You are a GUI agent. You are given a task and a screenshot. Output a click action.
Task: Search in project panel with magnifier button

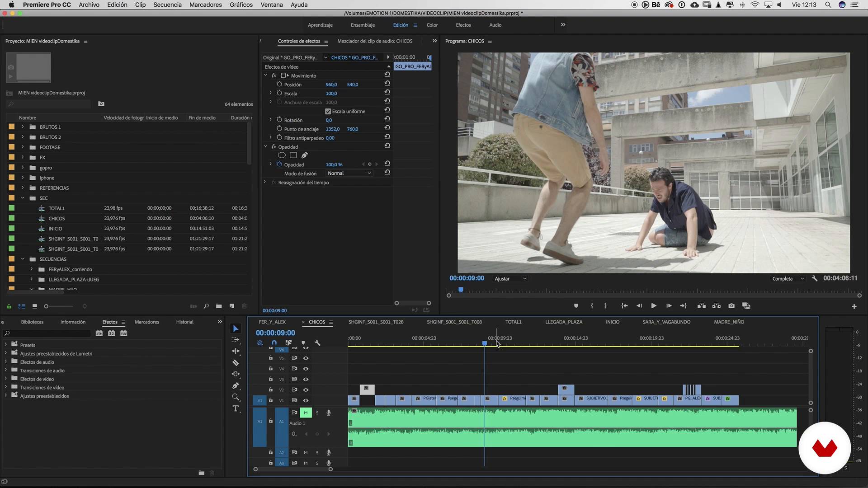tap(206, 306)
